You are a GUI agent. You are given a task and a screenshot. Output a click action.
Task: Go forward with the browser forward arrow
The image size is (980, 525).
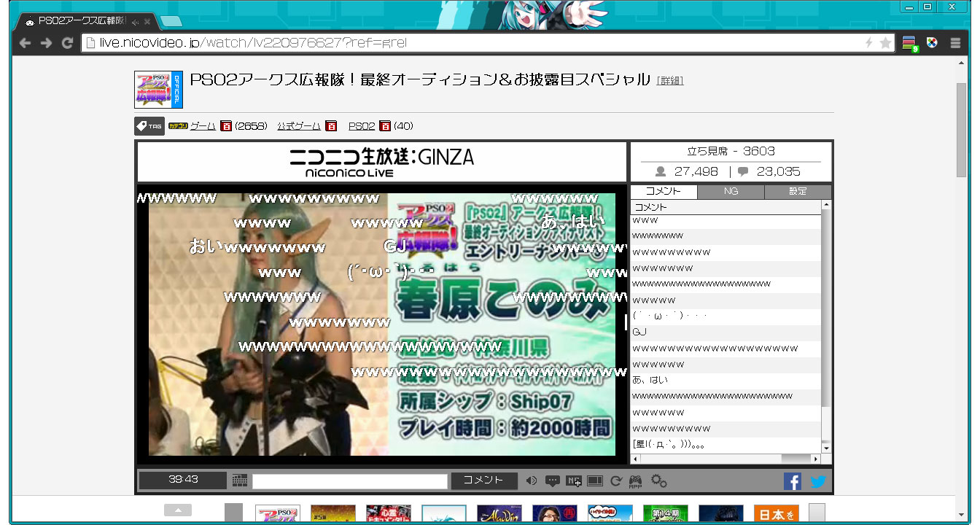coord(47,43)
